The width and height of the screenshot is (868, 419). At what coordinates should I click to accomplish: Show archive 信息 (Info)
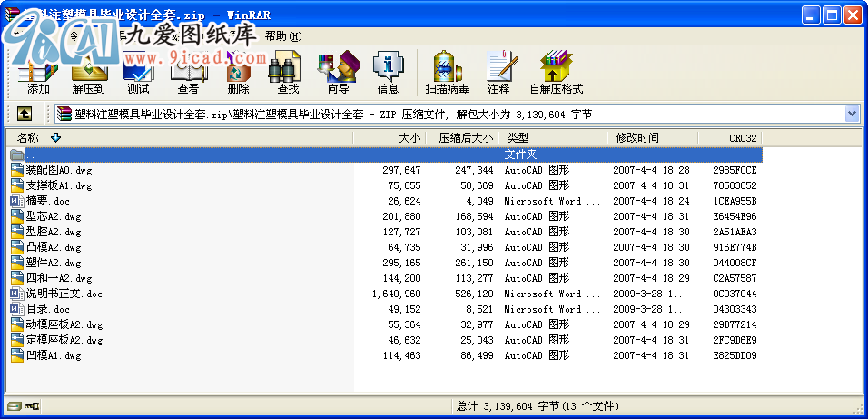(388, 73)
